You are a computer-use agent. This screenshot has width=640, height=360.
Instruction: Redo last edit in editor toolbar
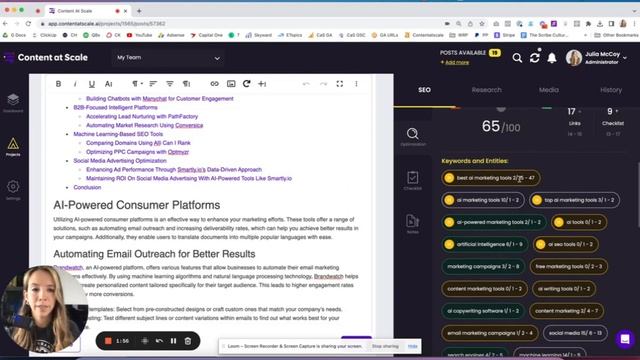323,84
